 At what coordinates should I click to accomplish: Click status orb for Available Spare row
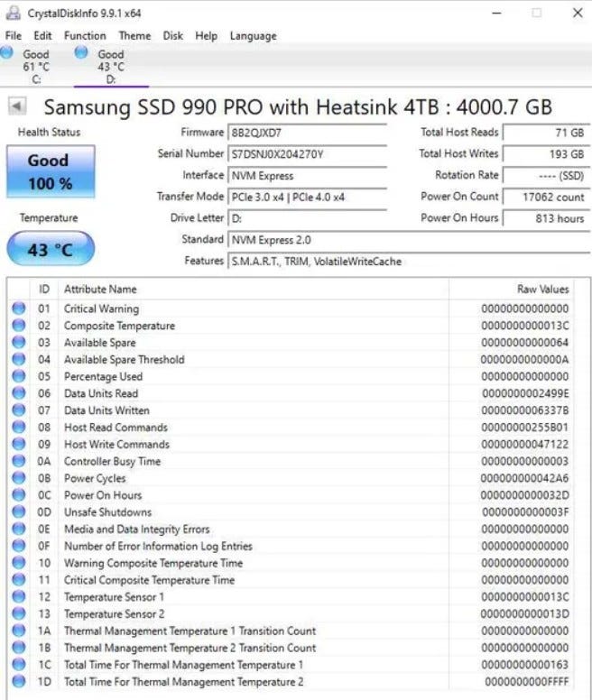coord(19,342)
